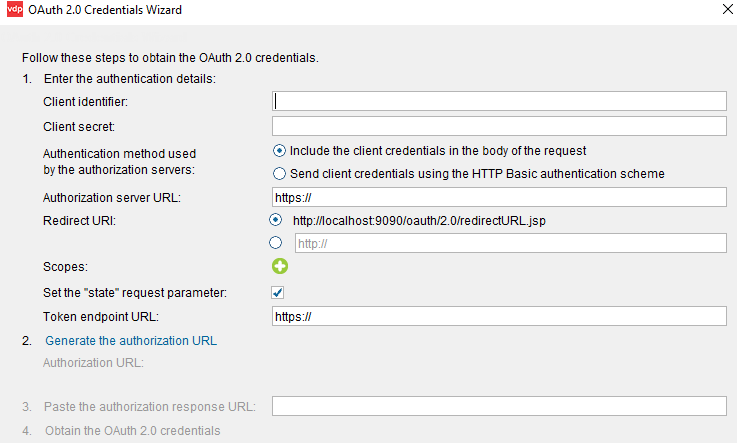Click into the Client secret field
Viewport: 737px width, 443px height.
[499, 126]
